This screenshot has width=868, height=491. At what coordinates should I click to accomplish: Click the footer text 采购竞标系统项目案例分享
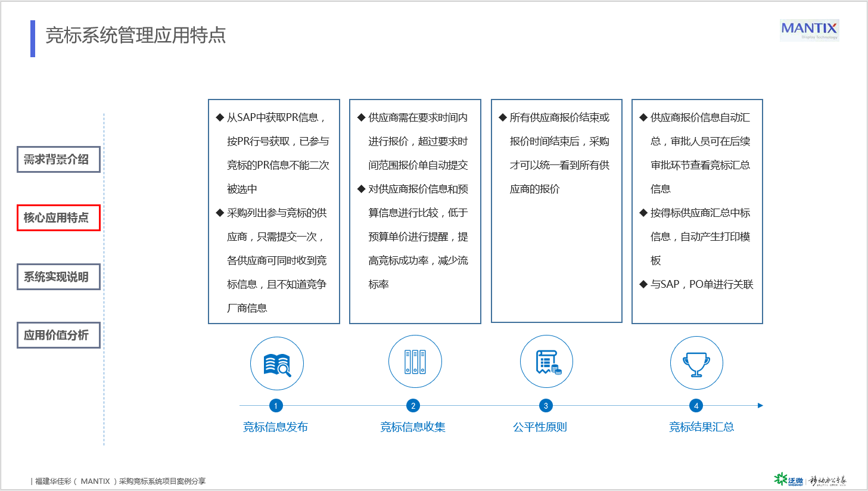[x=162, y=481]
